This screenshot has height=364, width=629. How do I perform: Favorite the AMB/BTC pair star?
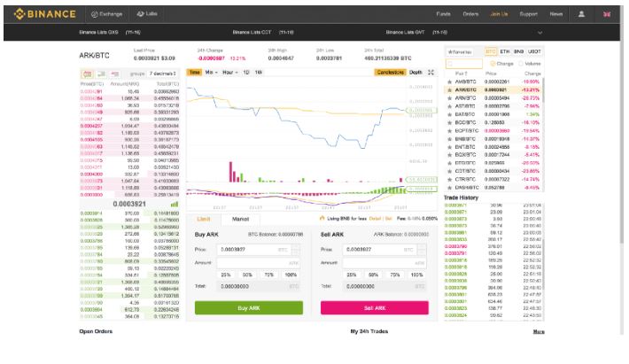[449, 81]
